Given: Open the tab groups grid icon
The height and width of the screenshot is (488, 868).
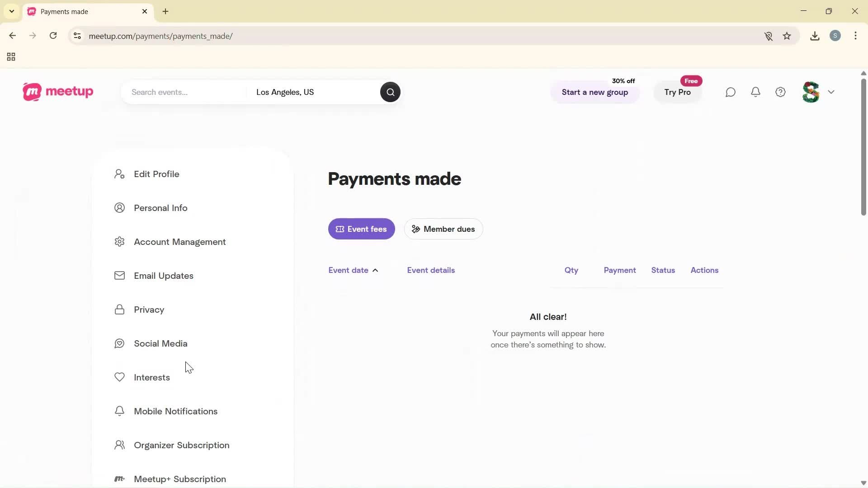Looking at the screenshot, I should [11, 57].
